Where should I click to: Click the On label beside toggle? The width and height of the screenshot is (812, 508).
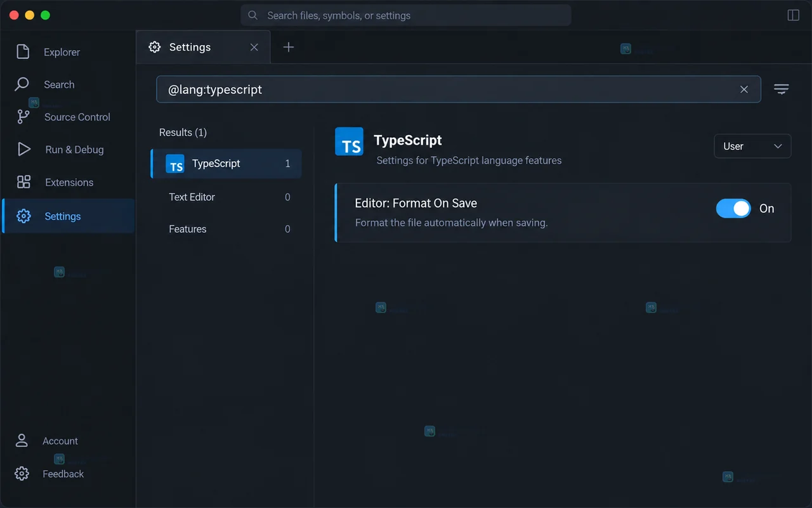coord(766,208)
